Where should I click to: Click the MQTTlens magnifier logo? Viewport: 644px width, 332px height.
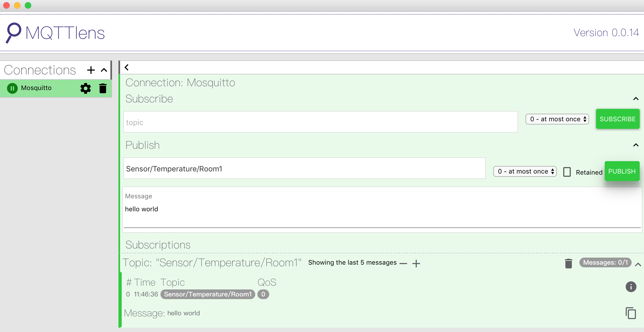point(13,33)
